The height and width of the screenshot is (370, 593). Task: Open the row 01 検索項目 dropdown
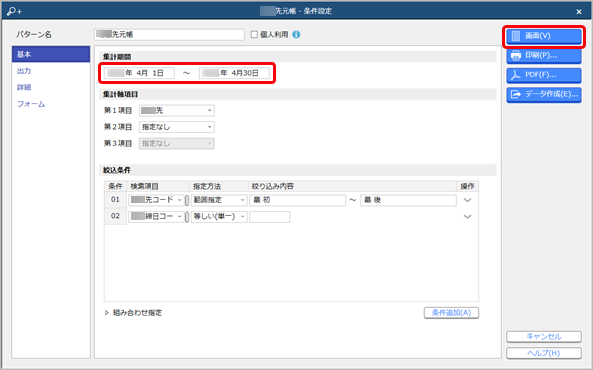click(156, 200)
